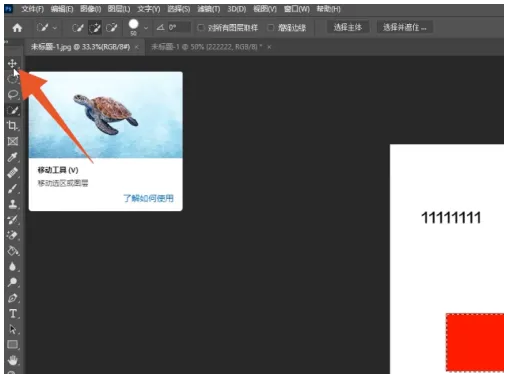Choose Add to Selection mode
The width and height of the screenshot is (508, 374).
tap(95, 28)
